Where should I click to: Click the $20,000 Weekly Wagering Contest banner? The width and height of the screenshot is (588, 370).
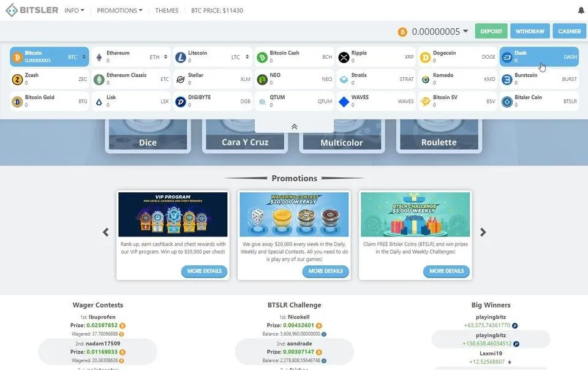[294, 214]
